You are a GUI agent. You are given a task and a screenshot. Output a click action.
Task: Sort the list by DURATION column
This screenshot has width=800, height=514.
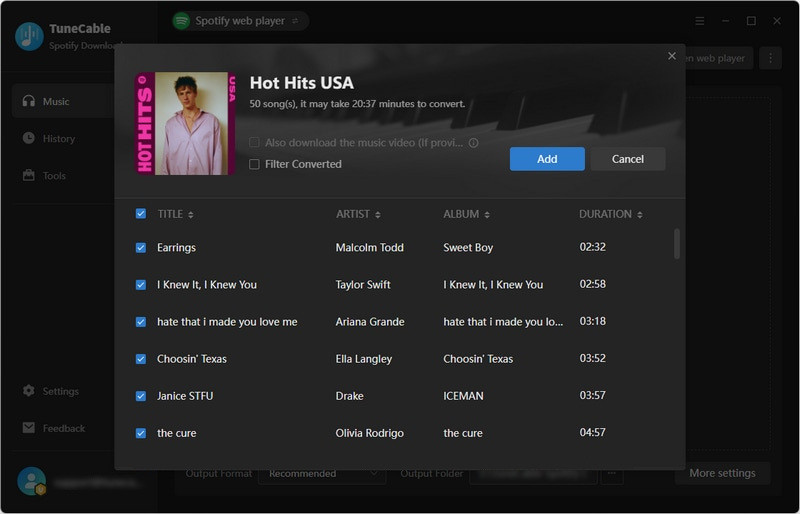611,214
